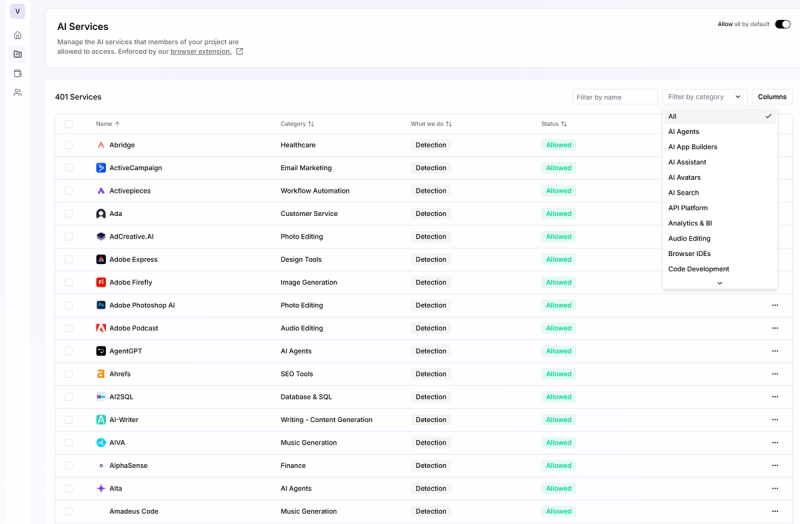Click the AIVA logo
This screenshot has width=800, height=524.
101,442
